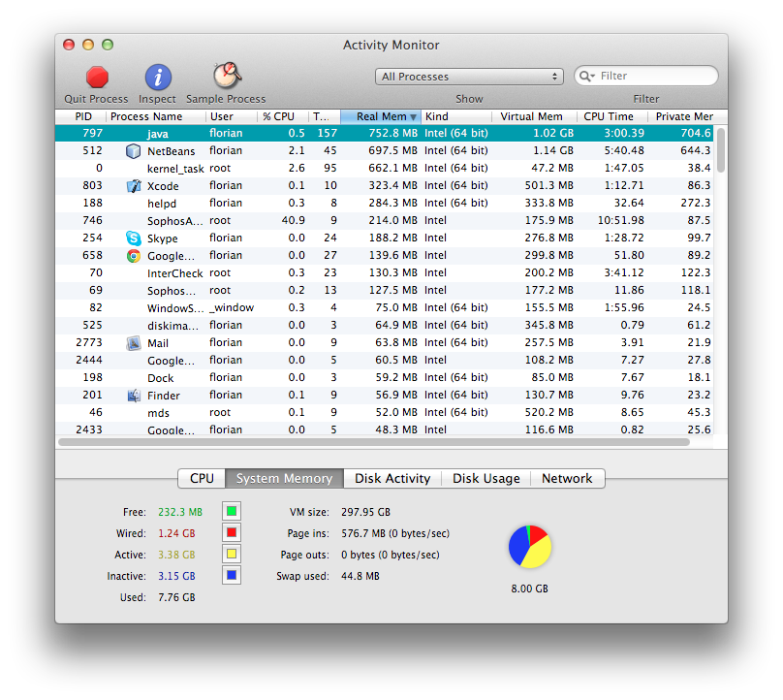Click the Google Chrome icon in the list
The image size is (783, 700).
coord(134,256)
